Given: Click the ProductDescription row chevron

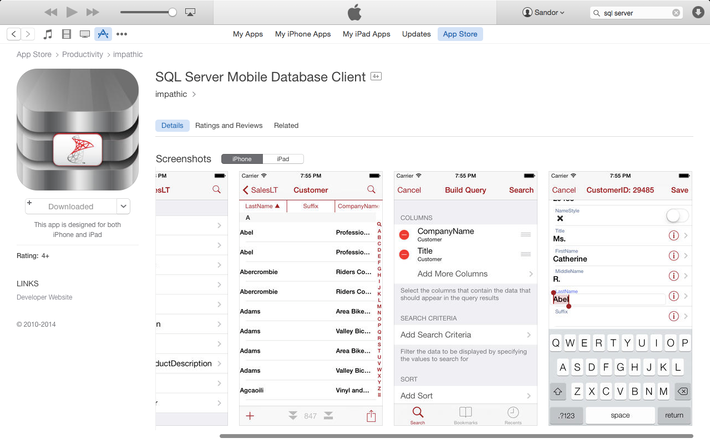Looking at the screenshot, I should 219,363.
